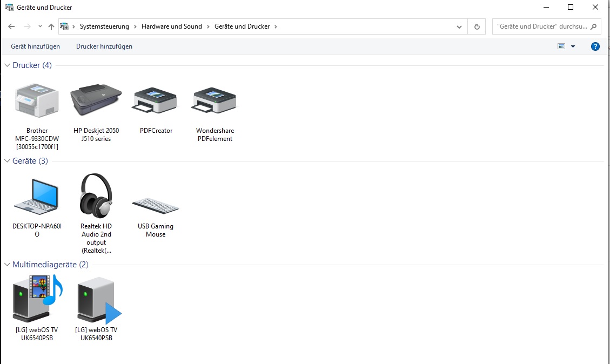Image resolution: width=610 pixels, height=364 pixels.
Task: Maximize the Geräte und Drucker window
Action: 571,7
